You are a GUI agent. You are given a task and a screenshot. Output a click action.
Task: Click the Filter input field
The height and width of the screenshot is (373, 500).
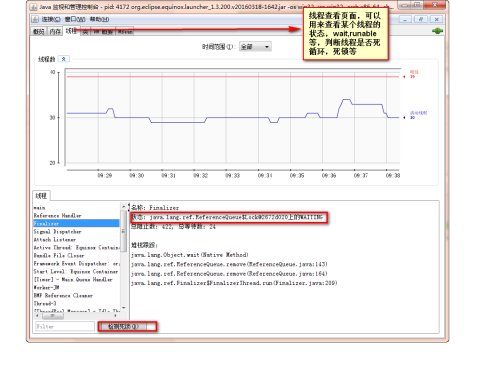65,326
